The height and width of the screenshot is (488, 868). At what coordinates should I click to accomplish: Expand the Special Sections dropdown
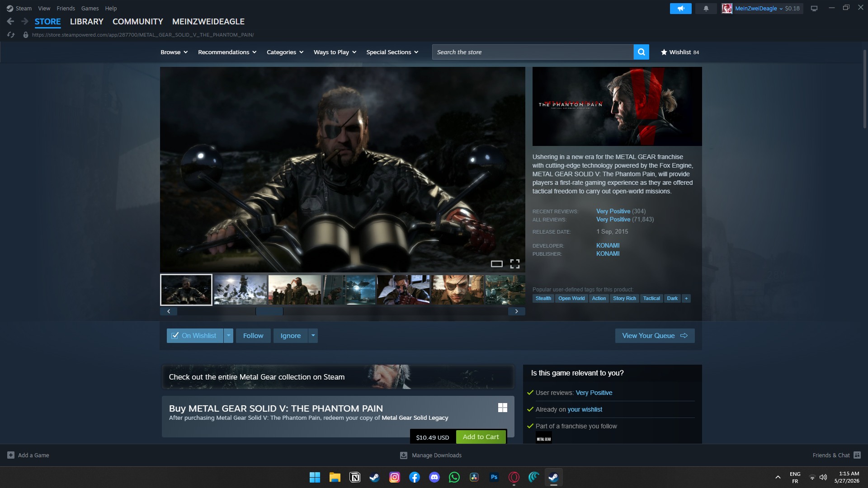coord(392,52)
